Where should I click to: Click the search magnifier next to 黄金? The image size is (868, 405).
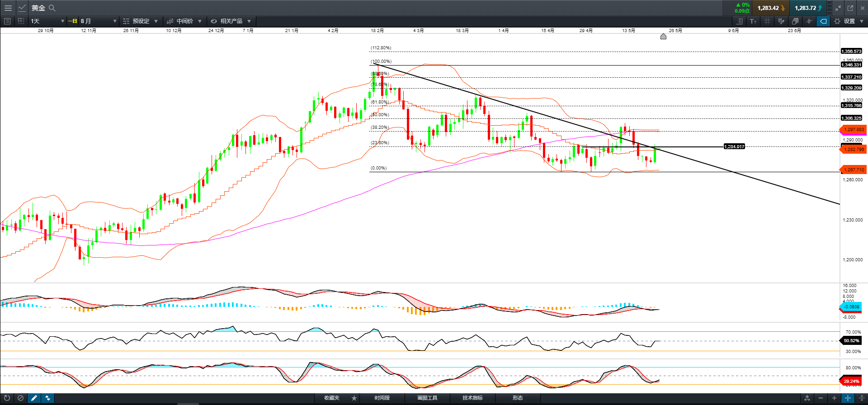coord(52,8)
